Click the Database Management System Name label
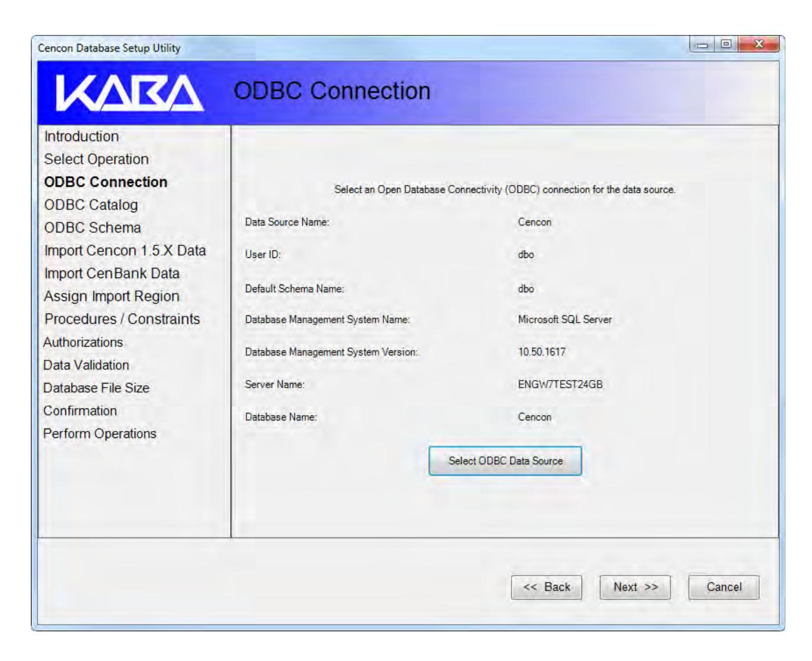This screenshot has height=661, width=812. click(x=327, y=320)
